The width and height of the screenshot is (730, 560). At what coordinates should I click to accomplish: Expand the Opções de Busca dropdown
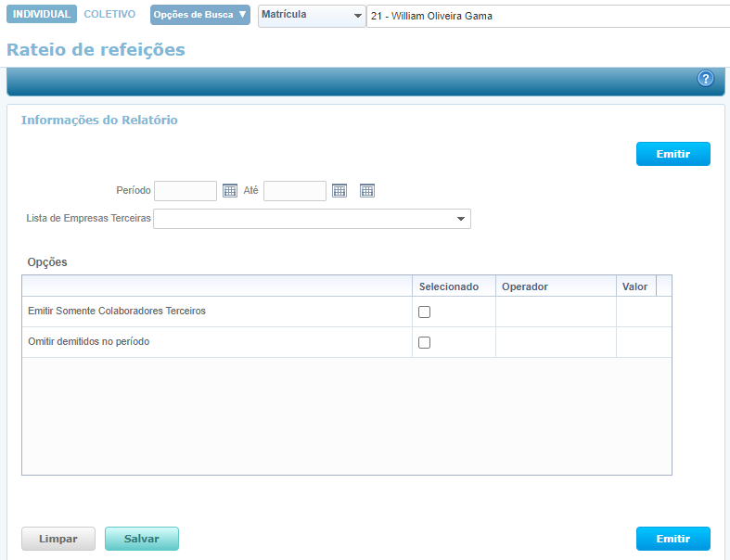pyautogui.click(x=200, y=15)
